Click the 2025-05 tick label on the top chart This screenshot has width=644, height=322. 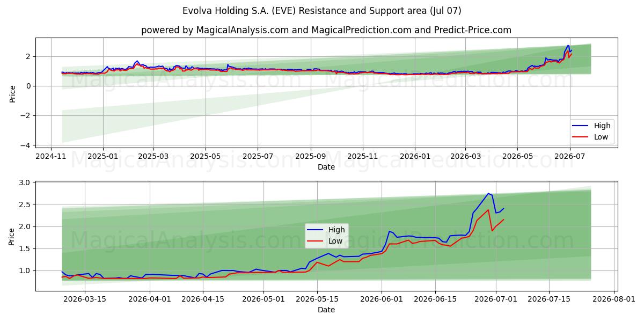pyautogui.click(x=206, y=157)
